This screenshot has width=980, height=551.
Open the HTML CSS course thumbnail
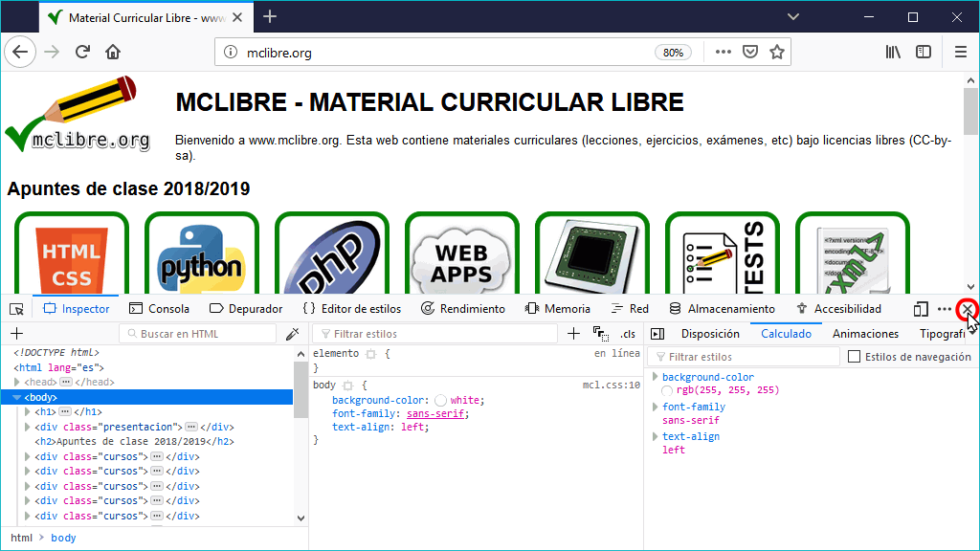tap(72, 254)
